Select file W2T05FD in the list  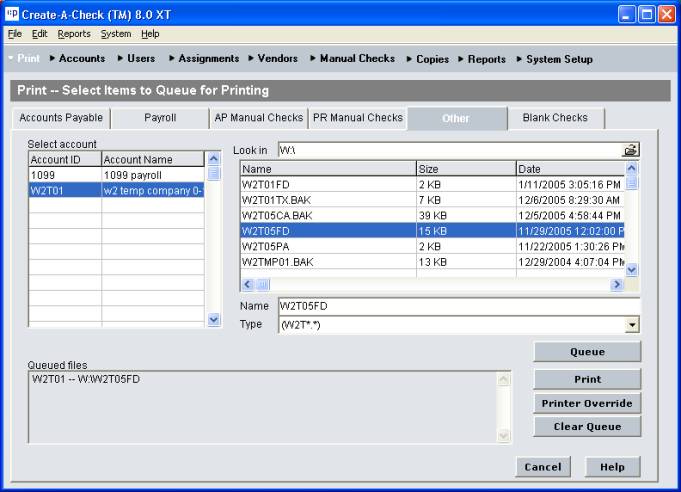click(x=432, y=231)
